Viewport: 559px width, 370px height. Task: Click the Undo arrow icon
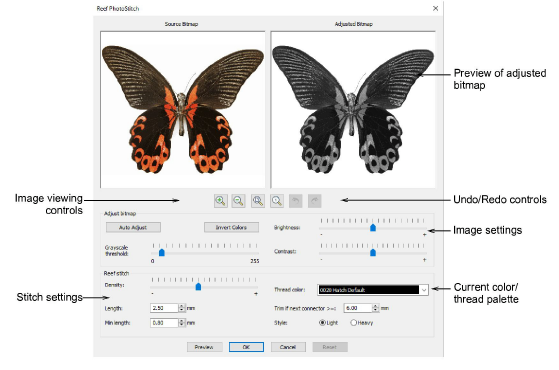pos(296,201)
